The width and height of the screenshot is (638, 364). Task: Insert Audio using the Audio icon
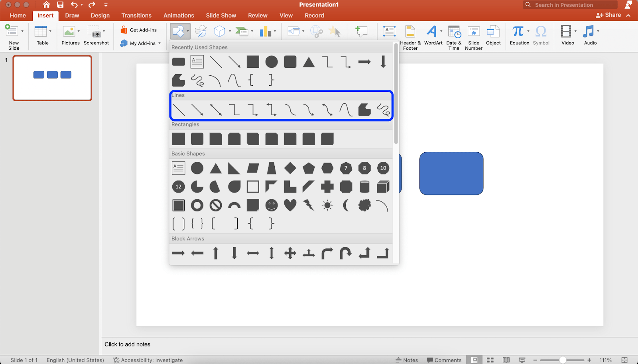click(x=590, y=36)
